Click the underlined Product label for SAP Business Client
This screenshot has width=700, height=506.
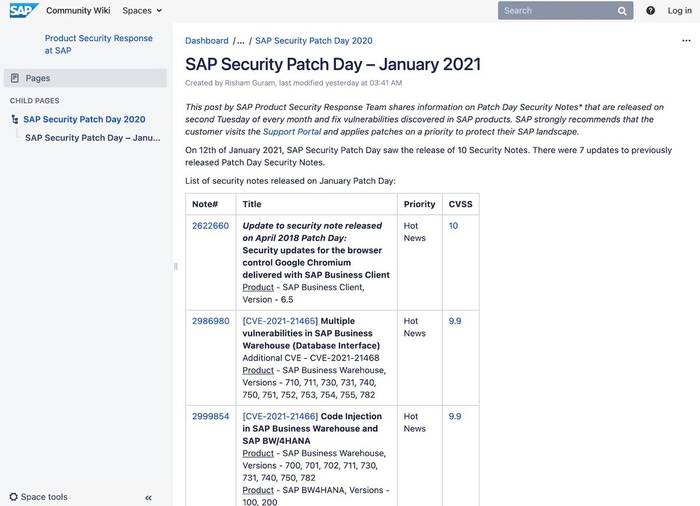258,287
